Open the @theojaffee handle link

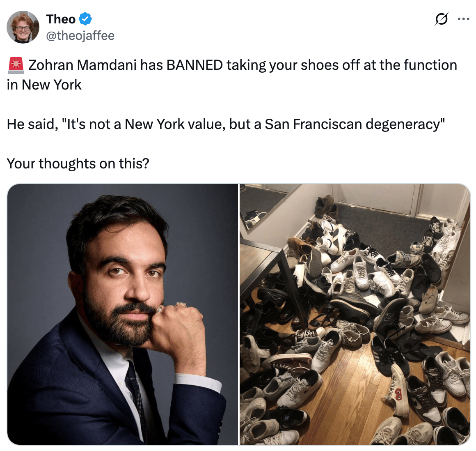(x=80, y=36)
